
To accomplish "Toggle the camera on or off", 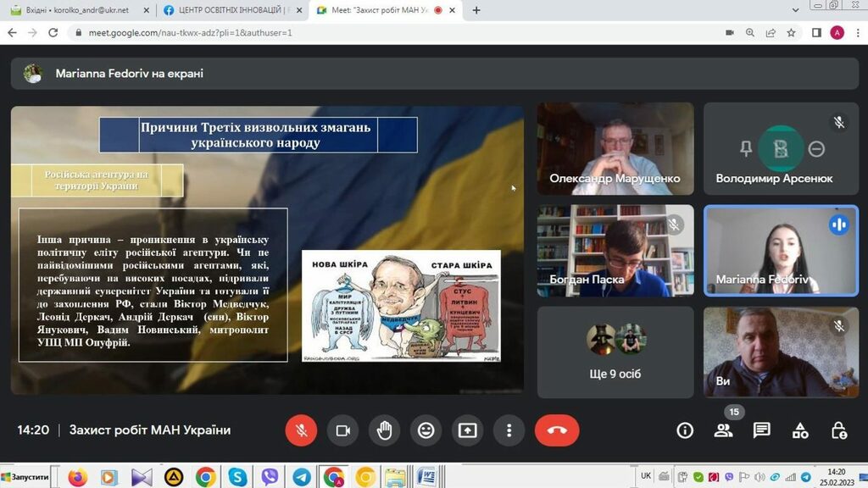I will pyautogui.click(x=342, y=430).
